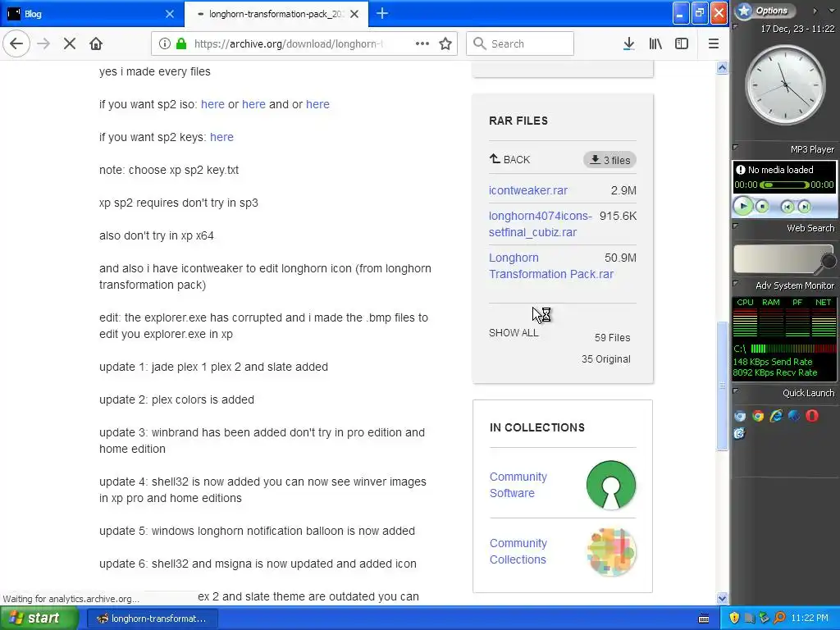Show site information icon in address bar
Viewport: 840px width, 630px height.
(164, 43)
